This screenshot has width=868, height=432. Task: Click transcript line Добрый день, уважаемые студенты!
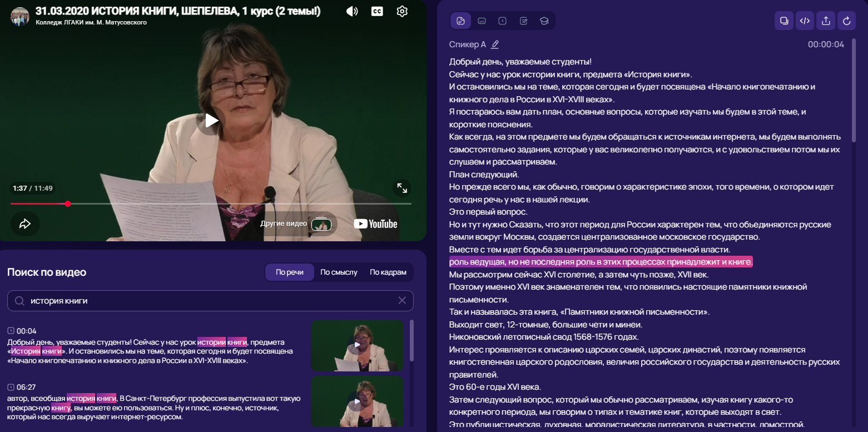click(x=520, y=62)
